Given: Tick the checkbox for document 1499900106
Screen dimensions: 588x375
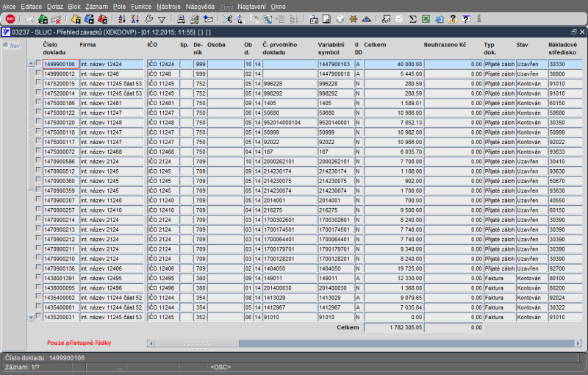Looking at the screenshot, I should [39, 64].
